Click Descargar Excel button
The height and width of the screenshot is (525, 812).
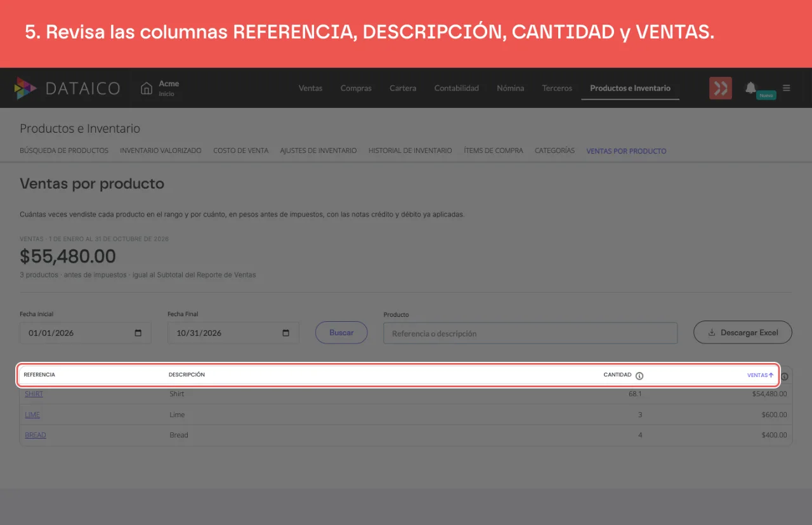pyautogui.click(x=743, y=333)
